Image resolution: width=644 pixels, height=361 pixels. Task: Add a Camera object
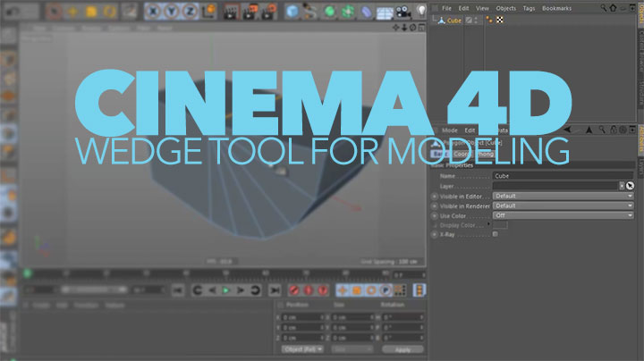pos(402,12)
